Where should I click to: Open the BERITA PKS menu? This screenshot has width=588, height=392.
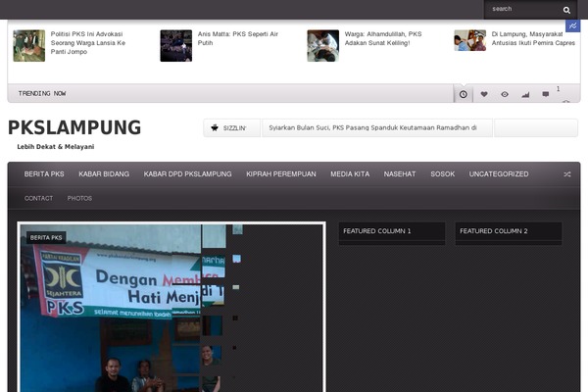pyautogui.click(x=44, y=174)
